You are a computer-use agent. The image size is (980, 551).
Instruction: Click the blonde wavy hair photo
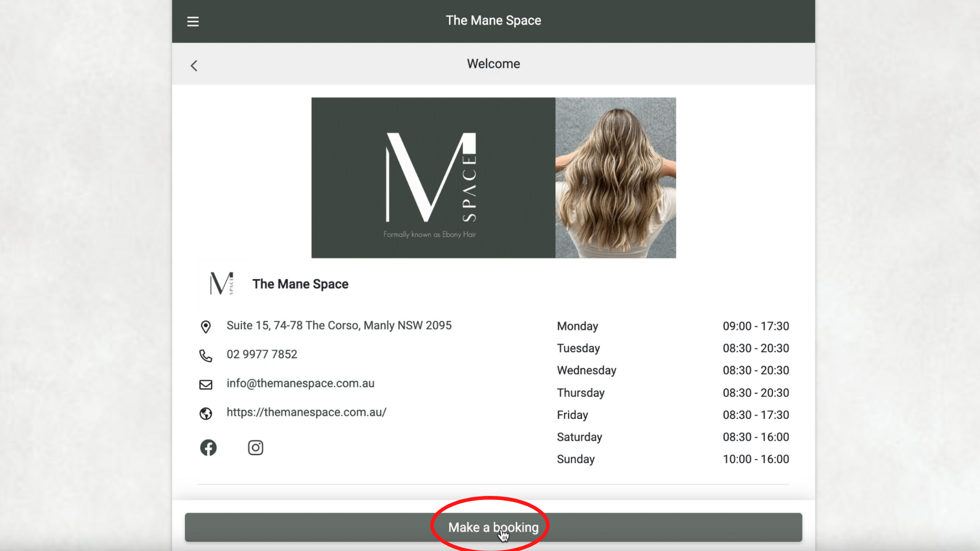(x=616, y=178)
